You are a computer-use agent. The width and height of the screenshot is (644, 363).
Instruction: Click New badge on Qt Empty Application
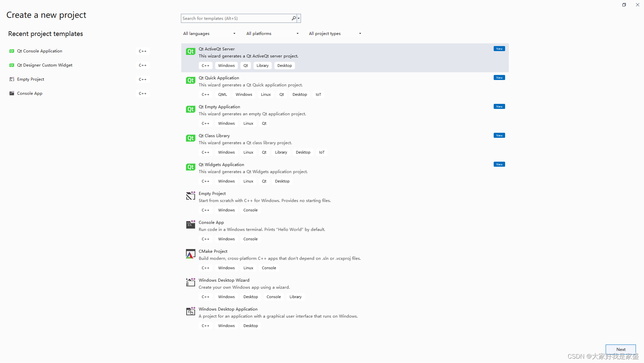[x=499, y=107]
